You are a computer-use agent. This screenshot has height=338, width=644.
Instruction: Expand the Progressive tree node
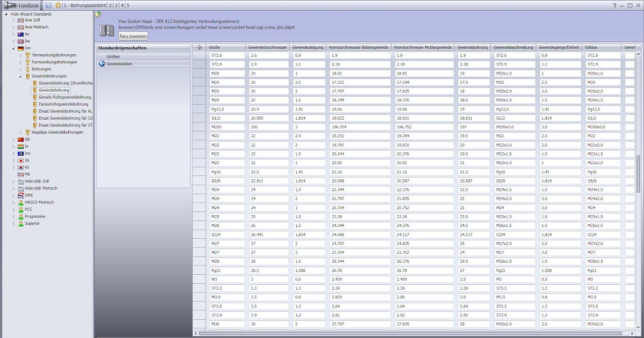coord(14,216)
